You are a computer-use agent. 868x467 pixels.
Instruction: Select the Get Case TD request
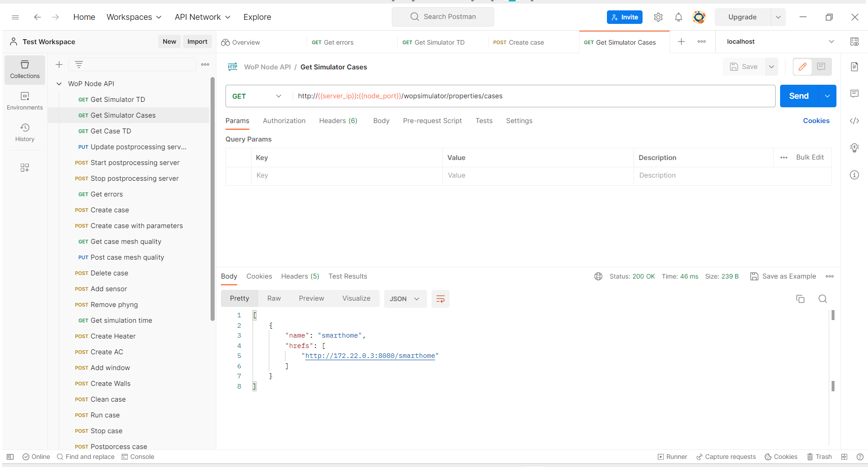tap(129, 131)
